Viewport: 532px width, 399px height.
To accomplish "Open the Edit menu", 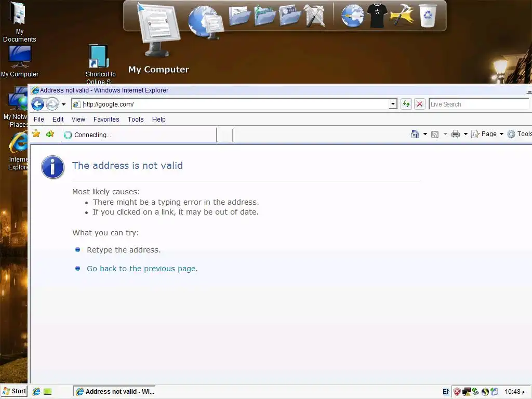I will coord(58,119).
